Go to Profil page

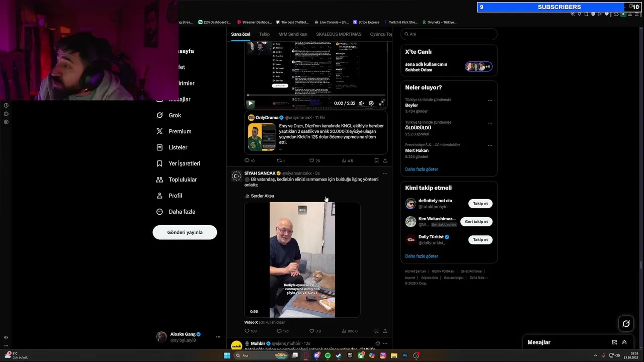169,196
